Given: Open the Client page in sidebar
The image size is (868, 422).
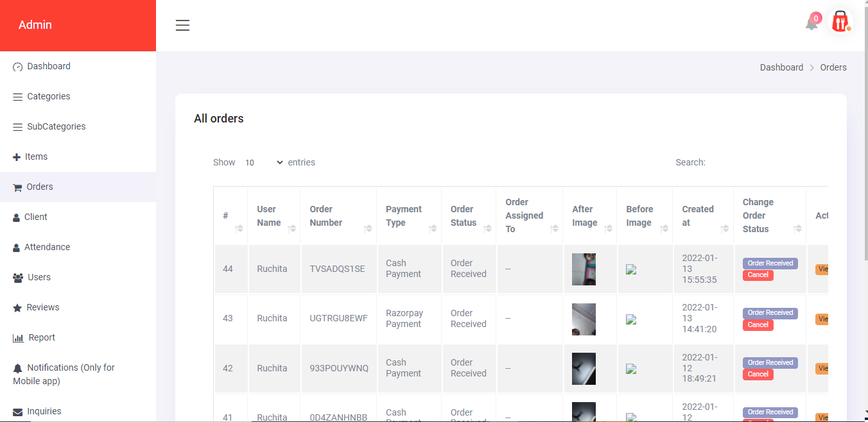Looking at the screenshot, I should pos(35,217).
